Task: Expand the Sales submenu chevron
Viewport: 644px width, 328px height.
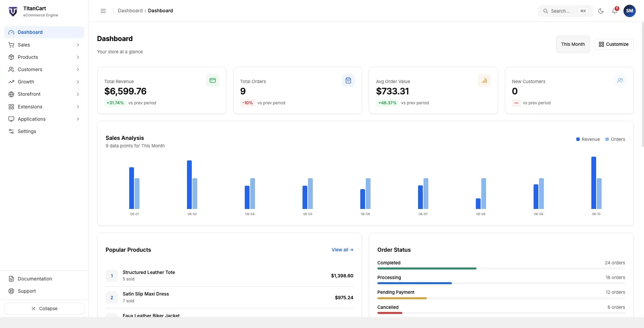Action: click(78, 45)
